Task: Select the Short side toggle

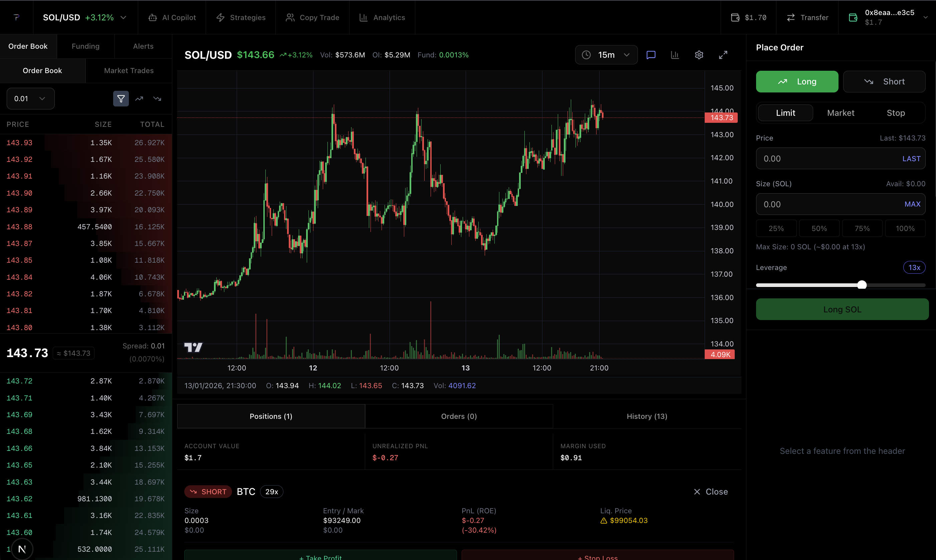Action: [884, 81]
